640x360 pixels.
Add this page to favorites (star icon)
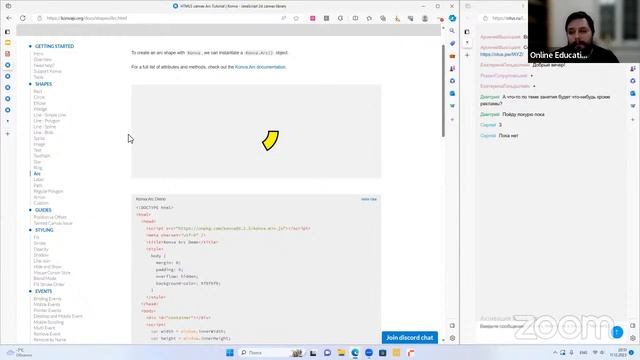point(296,18)
